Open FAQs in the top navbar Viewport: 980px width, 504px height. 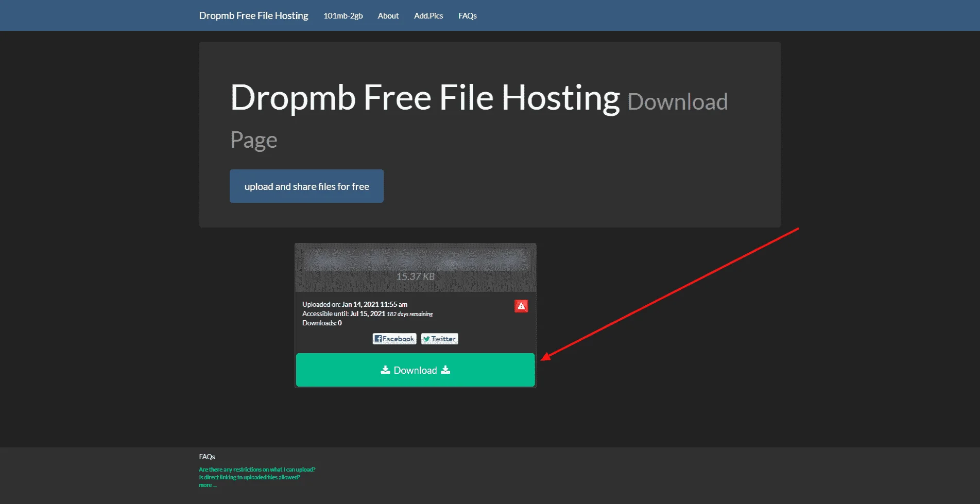[468, 16]
